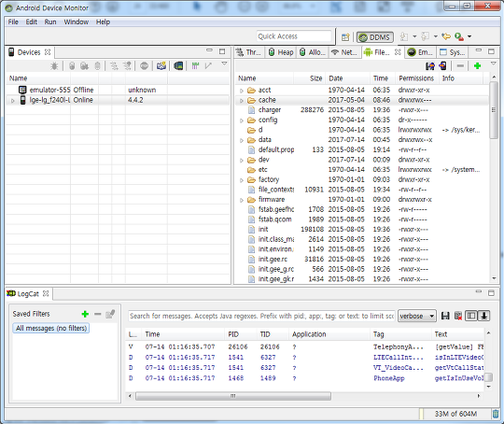Switch to the Emulator Control tab
This screenshot has width=504, height=424.
(x=421, y=52)
